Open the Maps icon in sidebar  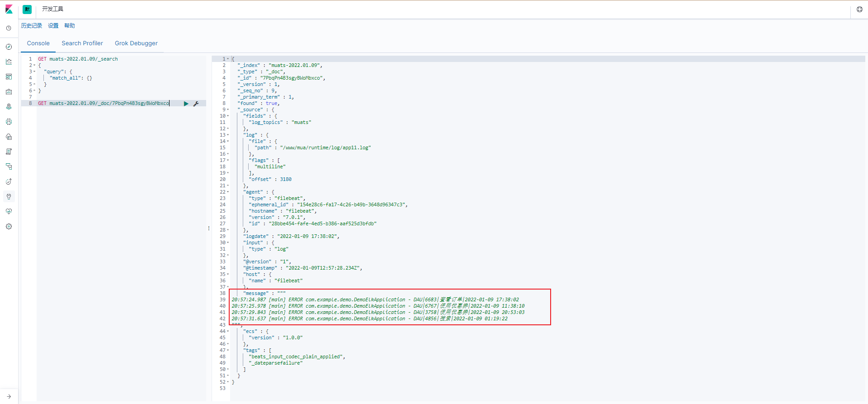[x=9, y=106]
